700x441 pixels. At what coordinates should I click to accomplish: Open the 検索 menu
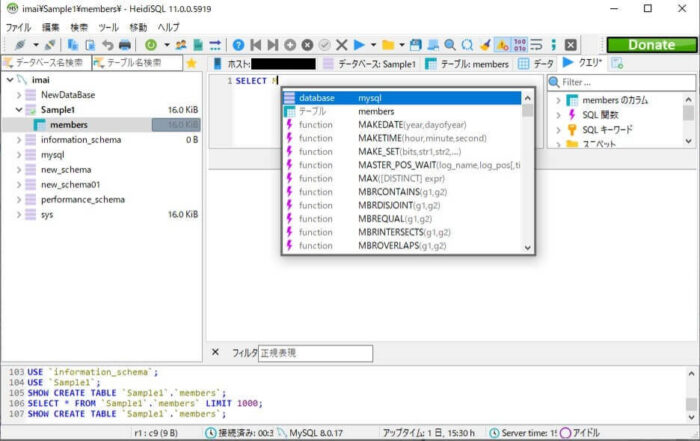(x=79, y=28)
